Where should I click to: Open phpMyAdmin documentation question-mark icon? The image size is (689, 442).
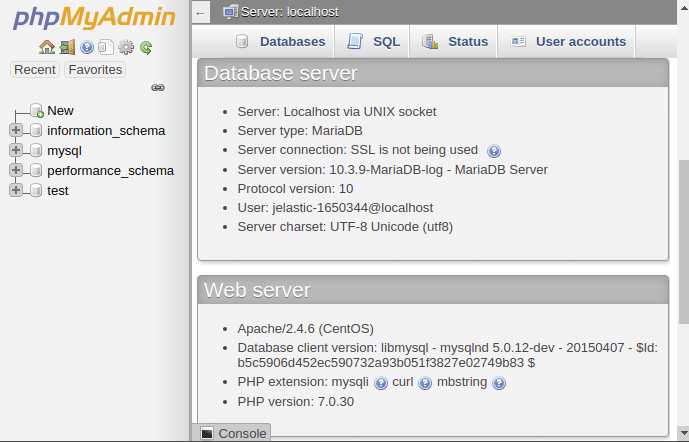point(87,47)
